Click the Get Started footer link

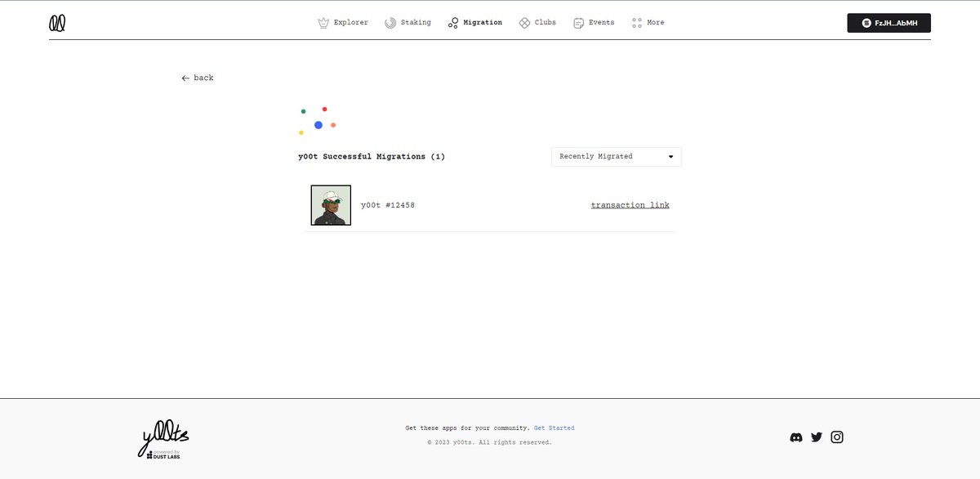point(555,428)
